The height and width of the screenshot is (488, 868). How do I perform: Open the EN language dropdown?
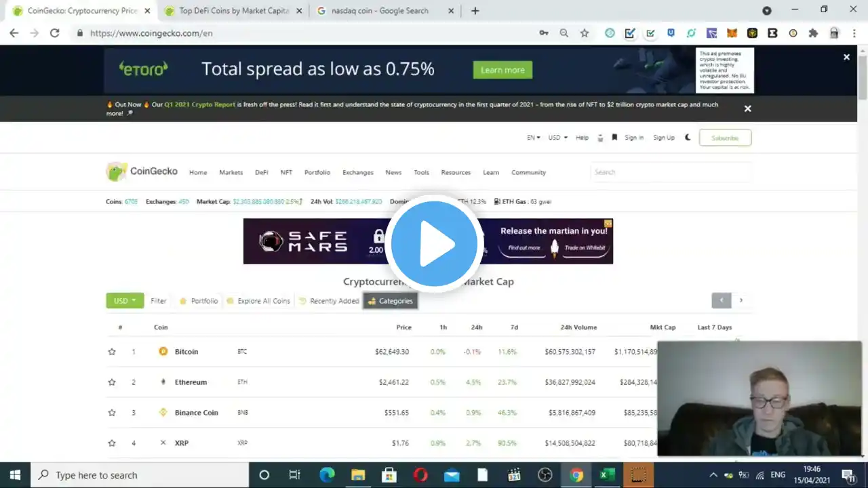point(534,138)
